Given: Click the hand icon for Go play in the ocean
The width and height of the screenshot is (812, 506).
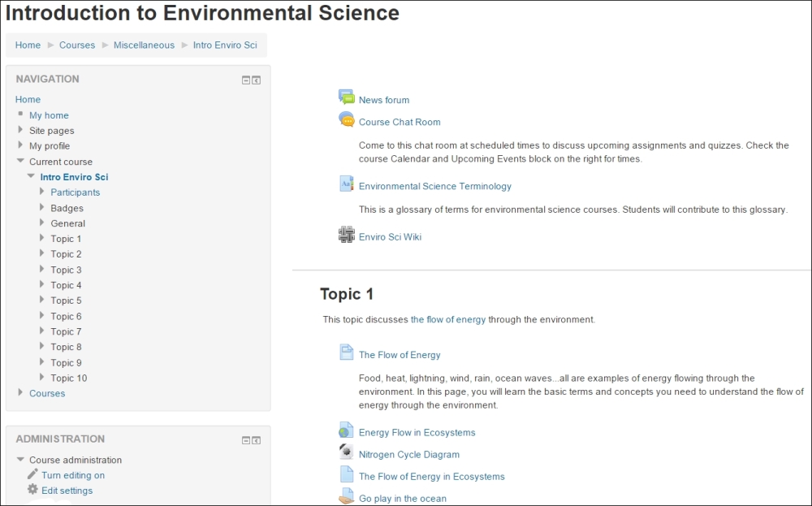Looking at the screenshot, I should [x=346, y=496].
